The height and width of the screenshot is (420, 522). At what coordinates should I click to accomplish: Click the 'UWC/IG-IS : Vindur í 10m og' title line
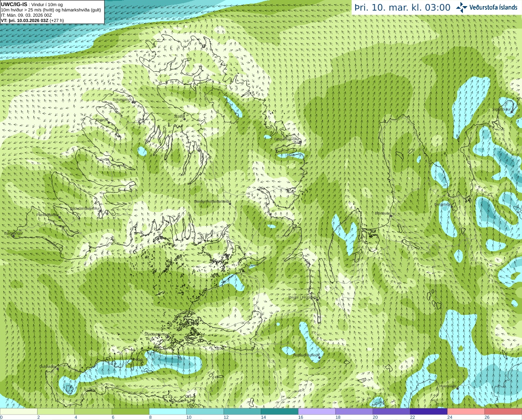pos(32,4)
